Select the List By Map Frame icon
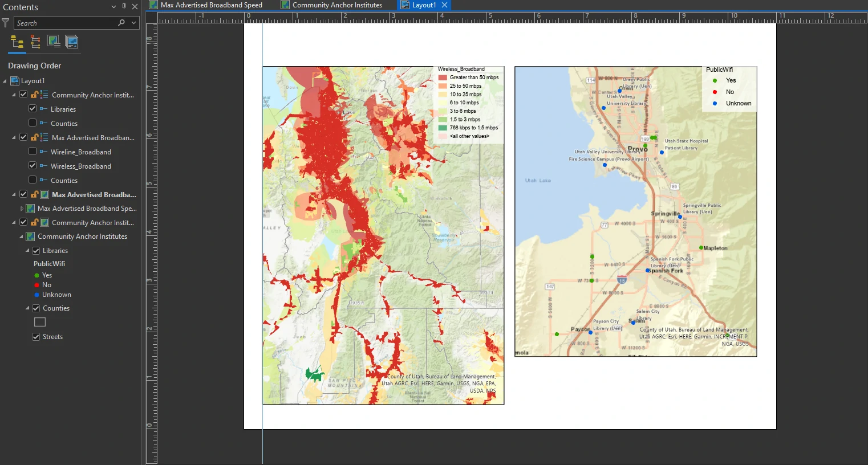 [x=54, y=42]
